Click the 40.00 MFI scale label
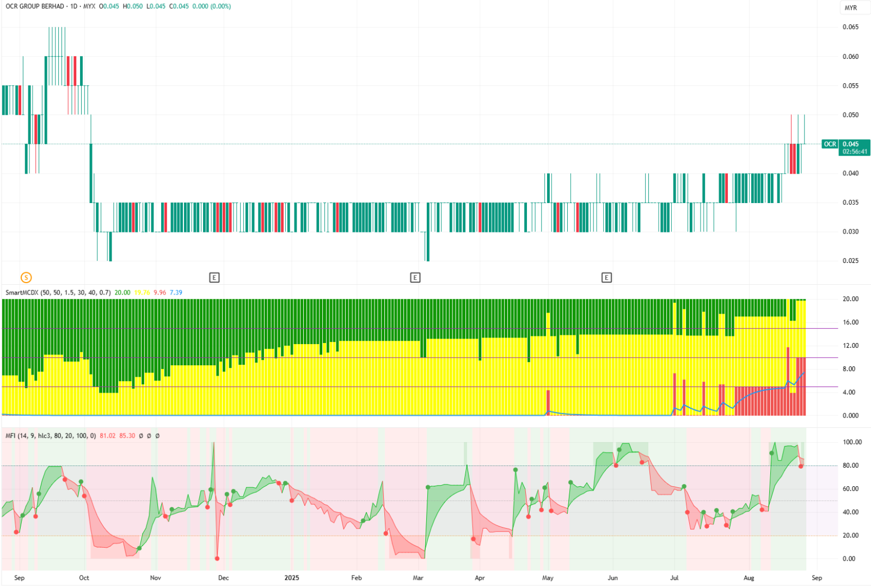Screen dimensions: 871x588 tap(850, 512)
